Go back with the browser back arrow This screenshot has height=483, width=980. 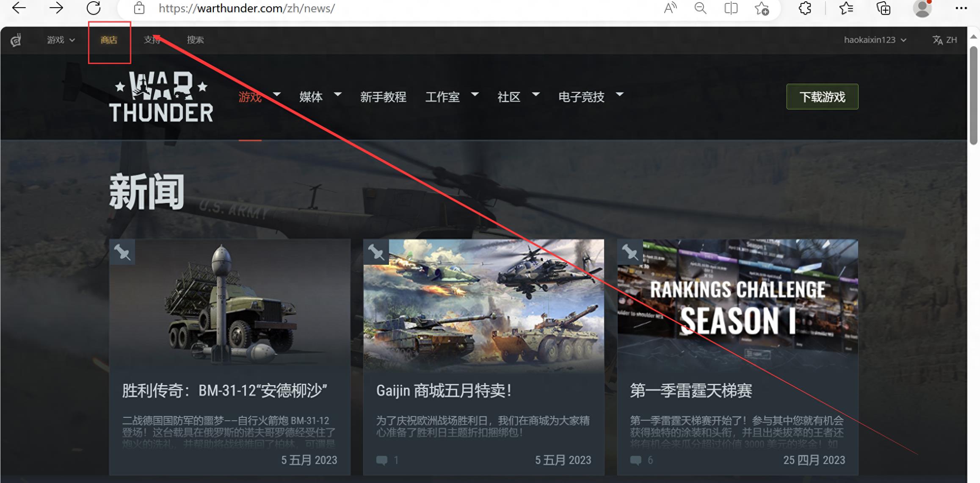19,8
